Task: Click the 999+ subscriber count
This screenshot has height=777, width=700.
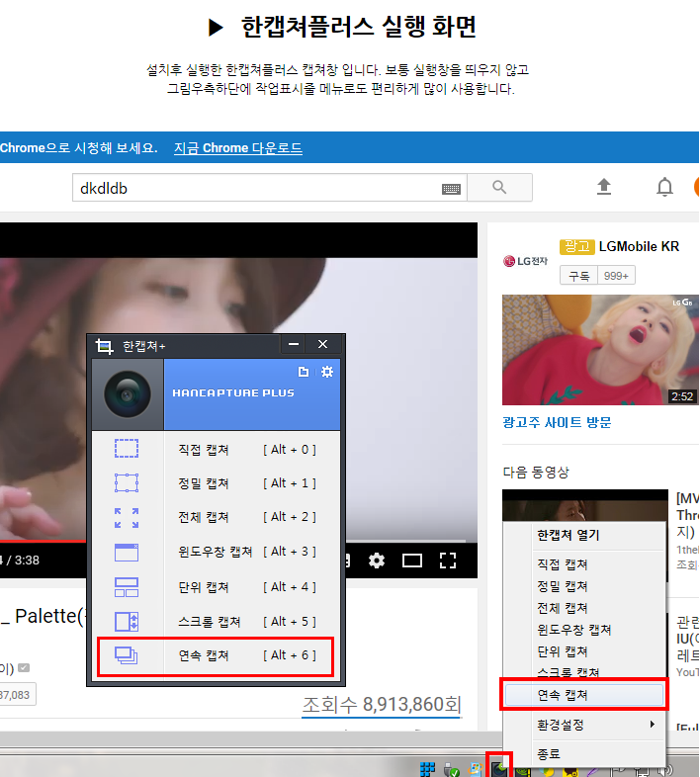Action: tap(616, 276)
